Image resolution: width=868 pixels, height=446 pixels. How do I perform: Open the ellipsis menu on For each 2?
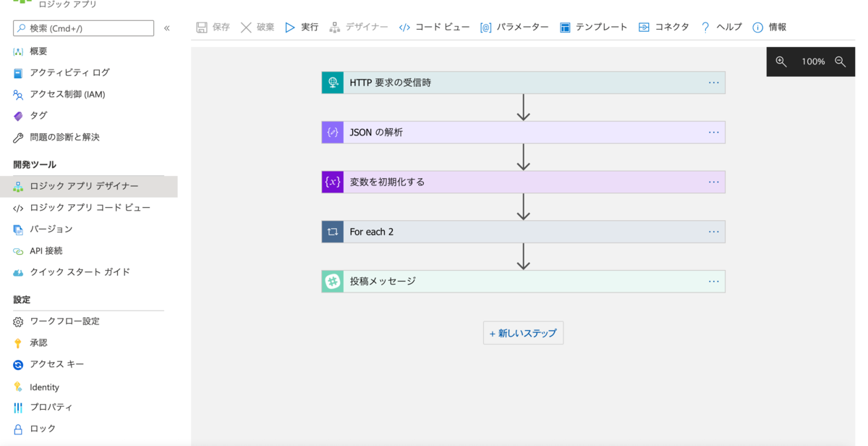tap(714, 232)
